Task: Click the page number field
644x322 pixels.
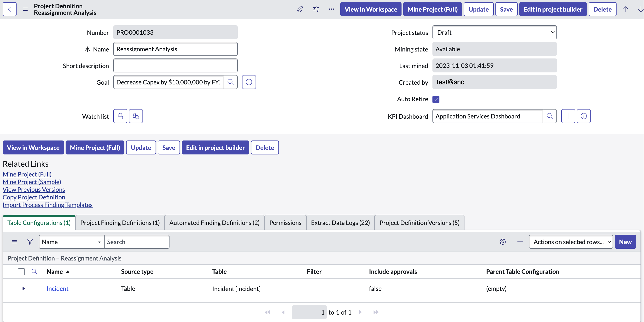Action: 309,312
